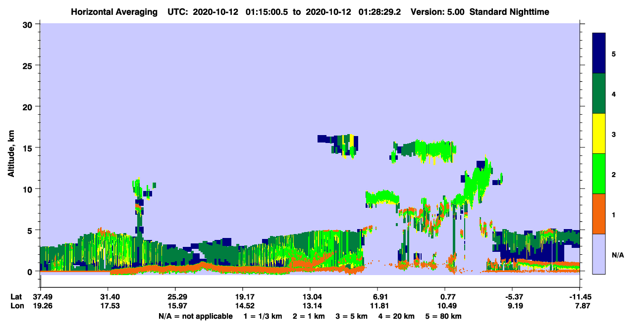Image resolution: width=644 pixels, height=330 pixels.
Task: Click the colorbar number label 5
Action: (614, 54)
